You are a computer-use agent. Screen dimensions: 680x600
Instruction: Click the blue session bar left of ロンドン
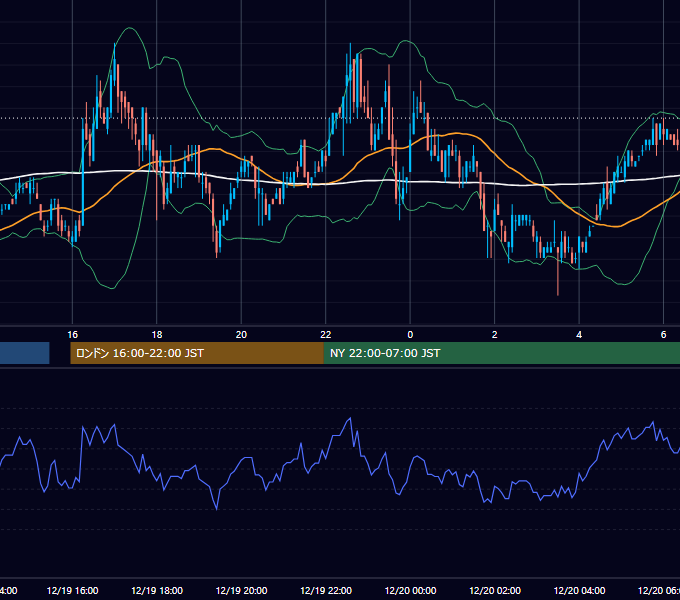pyautogui.click(x=24, y=353)
